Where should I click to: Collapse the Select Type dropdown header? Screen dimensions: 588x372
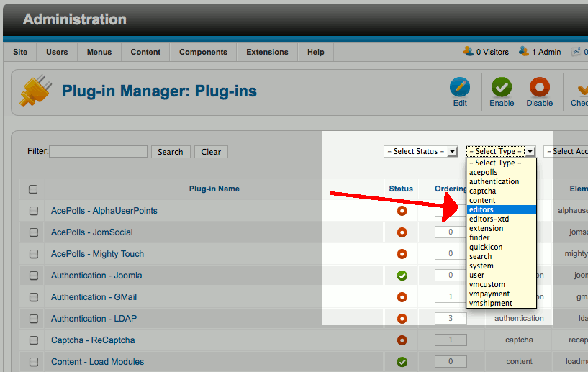(501, 151)
